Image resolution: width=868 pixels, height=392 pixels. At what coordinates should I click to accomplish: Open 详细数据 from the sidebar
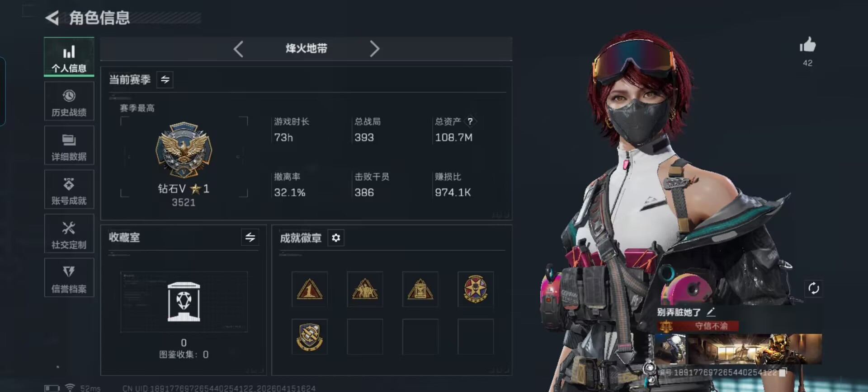pos(69,145)
